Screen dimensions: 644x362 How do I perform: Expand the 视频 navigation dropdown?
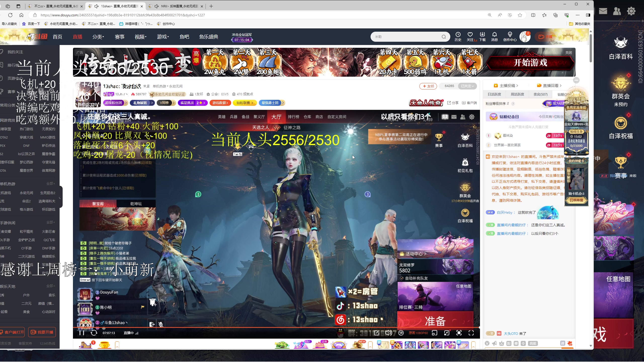[x=140, y=37]
